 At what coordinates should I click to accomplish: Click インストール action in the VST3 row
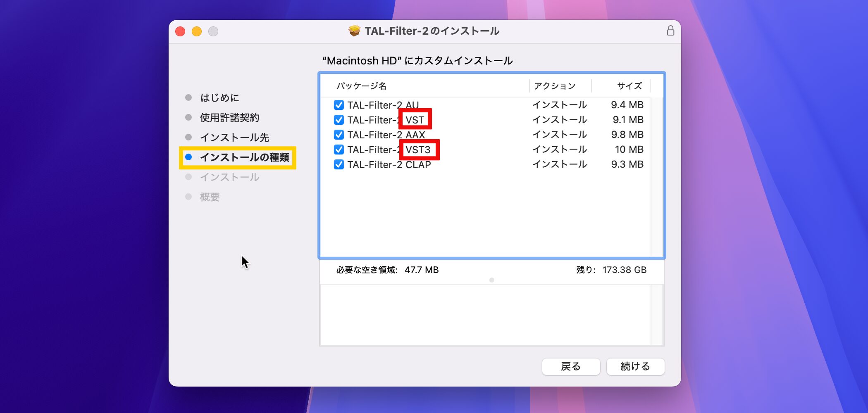[559, 150]
